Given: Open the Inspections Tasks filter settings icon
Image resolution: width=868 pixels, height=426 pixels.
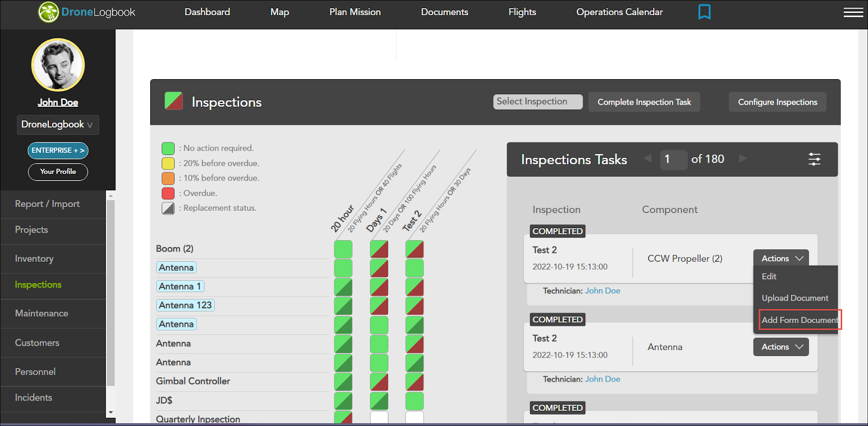Looking at the screenshot, I should pos(814,159).
